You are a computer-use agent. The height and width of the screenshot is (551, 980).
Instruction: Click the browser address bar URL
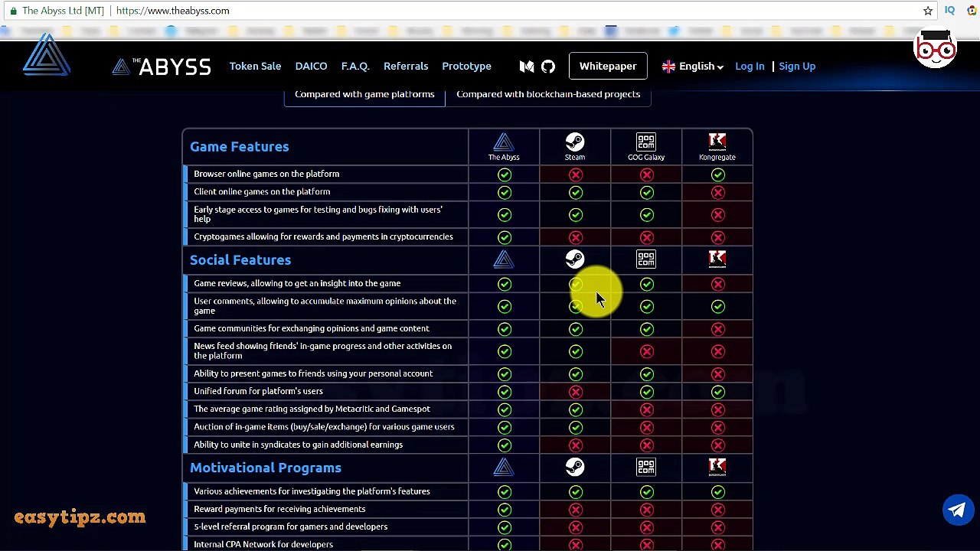pos(173,11)
